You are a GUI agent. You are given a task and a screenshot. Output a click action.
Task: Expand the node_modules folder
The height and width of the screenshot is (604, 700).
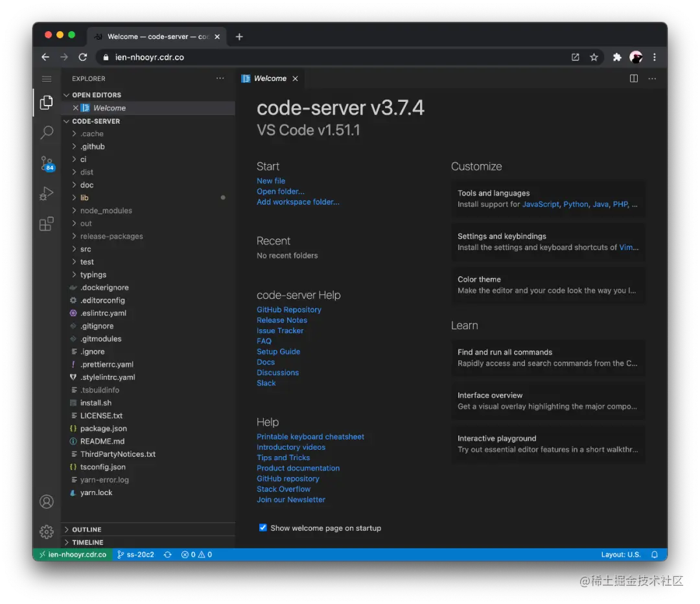[147, 211]
